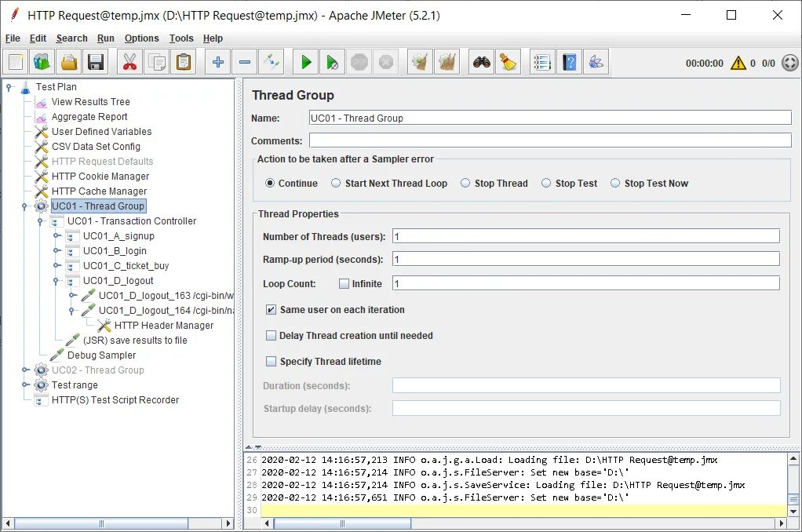
Task: Click the Collapse All minus icon
Action: [245, 63]
